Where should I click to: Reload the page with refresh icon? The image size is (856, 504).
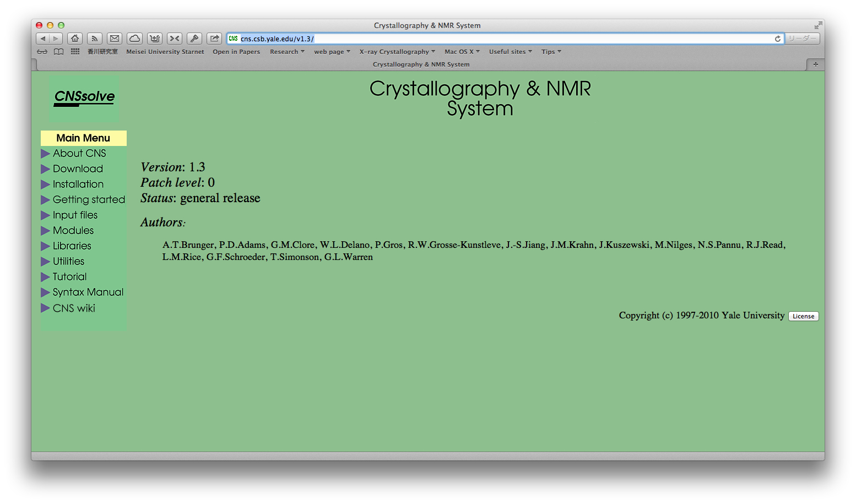point(778,39)
